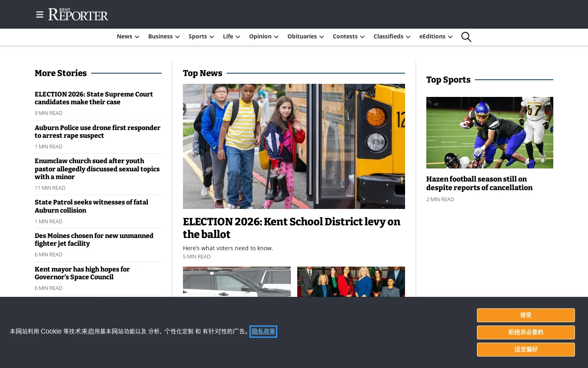Expand the Contests dropdown chevron
Viewport: 588px width, 368px height.
point(362,37)
